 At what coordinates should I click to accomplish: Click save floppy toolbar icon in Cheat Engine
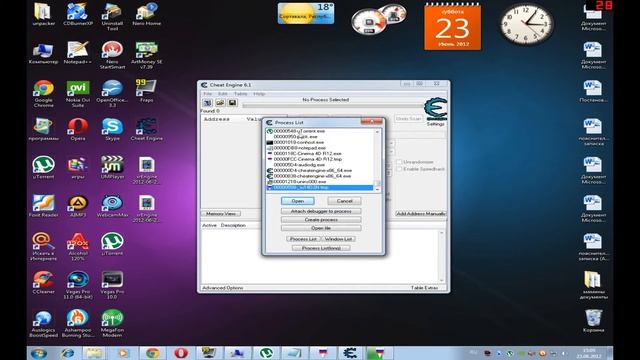[232, 102]
